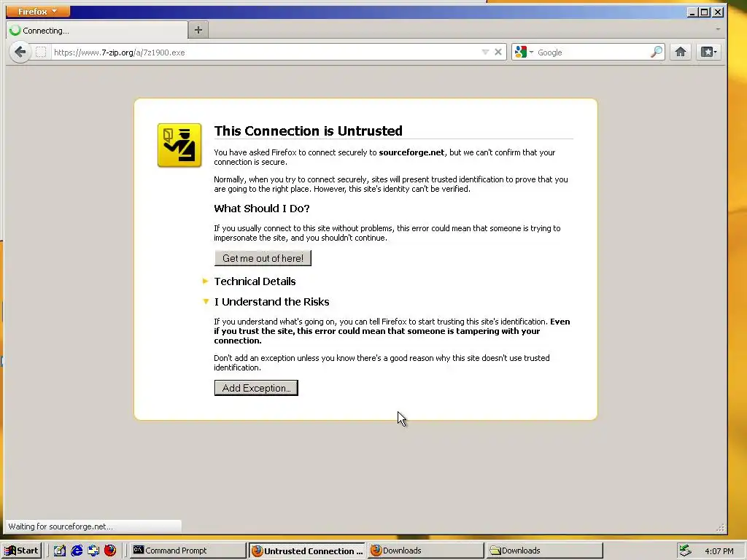Open the bookmarks star menu button

[708, 52]
